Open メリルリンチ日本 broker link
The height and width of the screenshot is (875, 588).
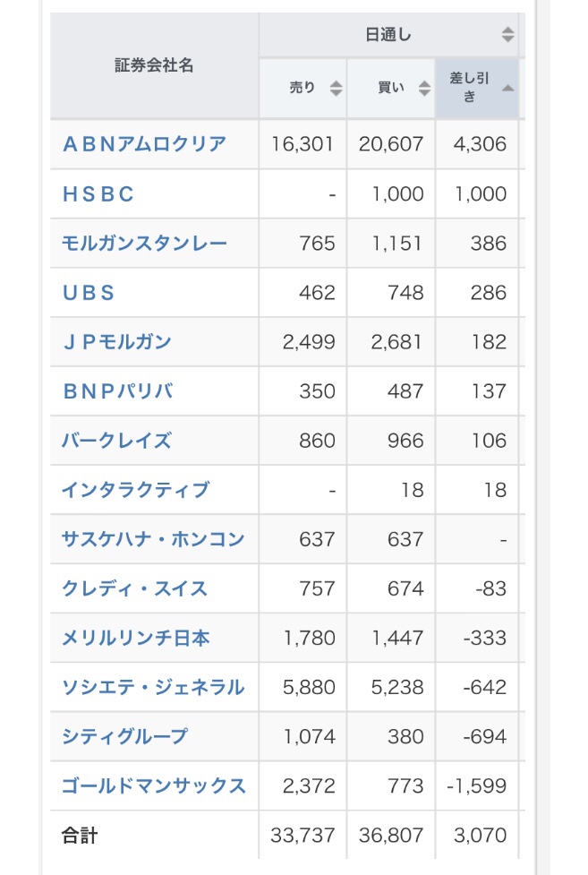[x=135, y=638]
